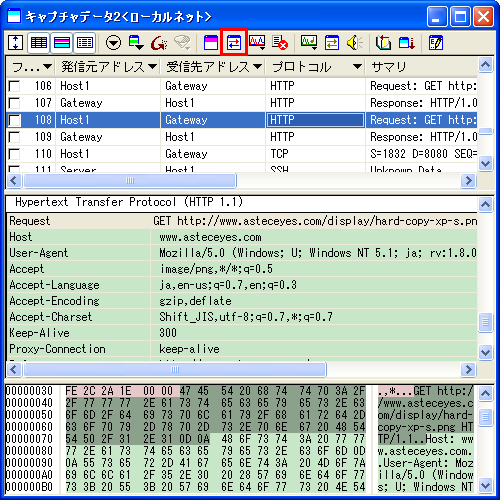Screen dimensions: 500x500
Task: Select TCP protocol cell of packet 110
Action: point(315,154)
